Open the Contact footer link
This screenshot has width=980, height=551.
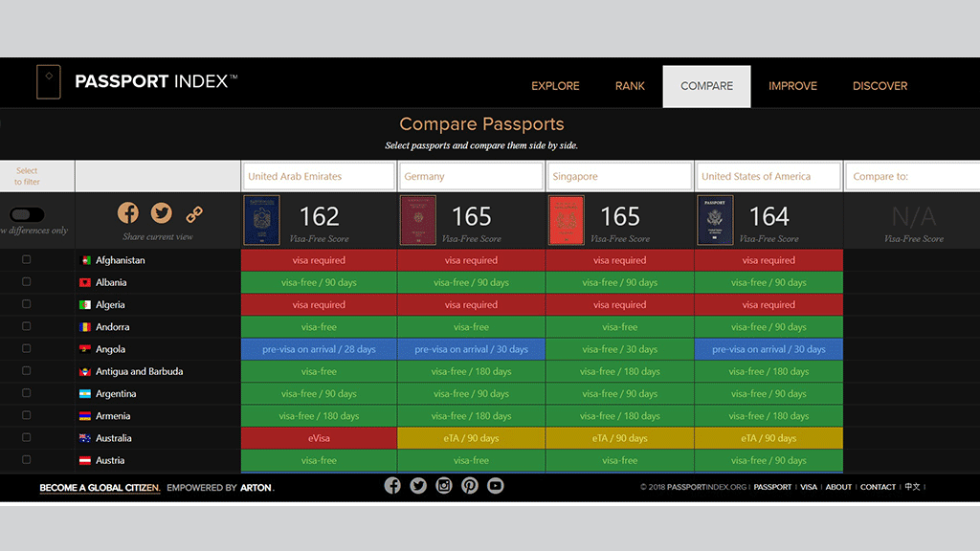878,487
